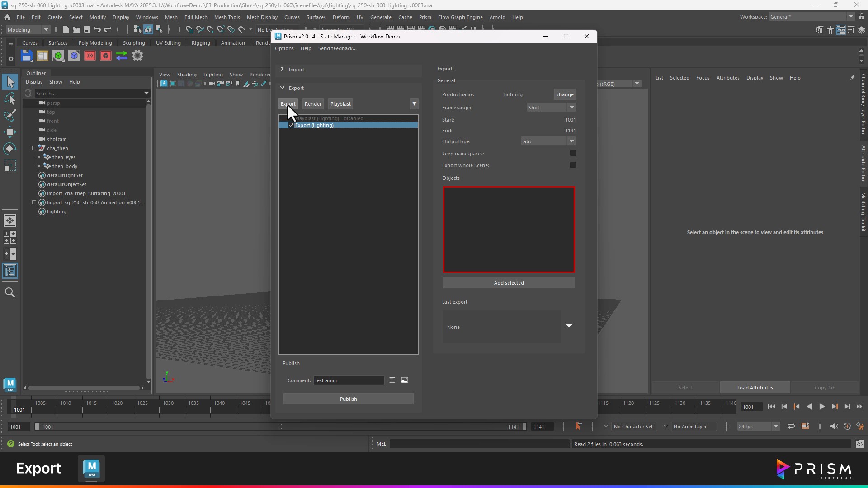
Task: Toggle select by object type icon
Action: (x=148, y=30)
